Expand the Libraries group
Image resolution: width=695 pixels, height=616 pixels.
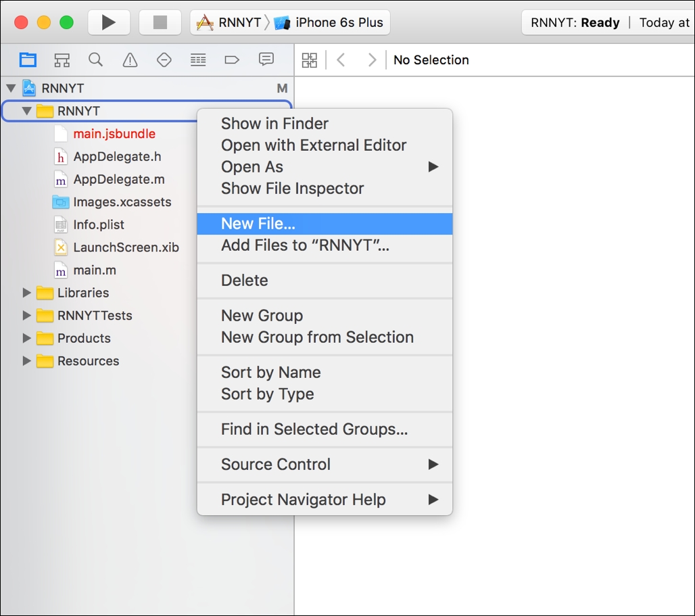26,293
